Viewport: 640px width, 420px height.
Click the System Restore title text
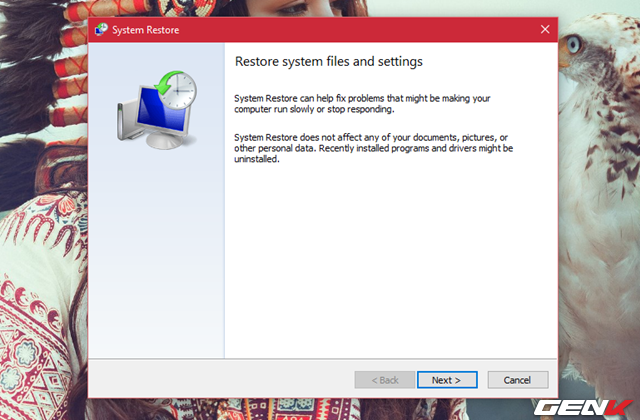(x=145, y=30)
